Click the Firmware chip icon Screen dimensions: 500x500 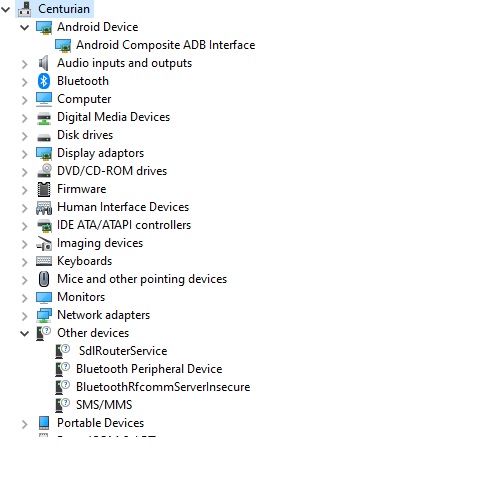[x=44, y=189]
